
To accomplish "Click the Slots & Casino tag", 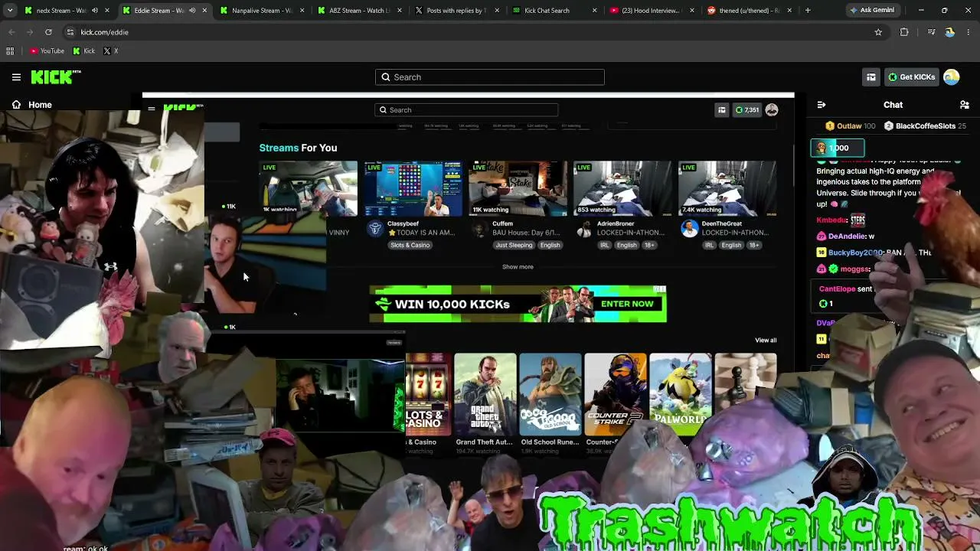I will 410,245.
